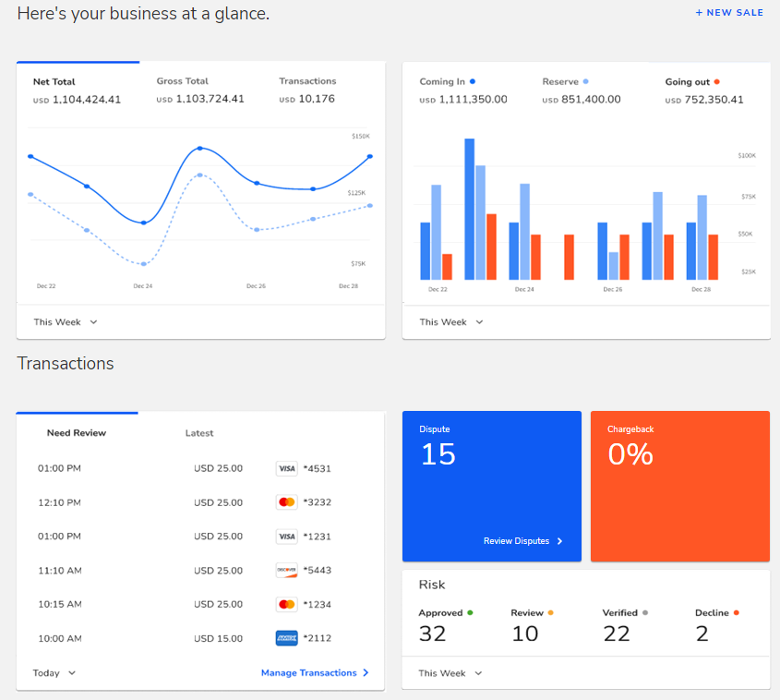
Task: Open Manage Transactions
Action: click(x=315, y=672)
